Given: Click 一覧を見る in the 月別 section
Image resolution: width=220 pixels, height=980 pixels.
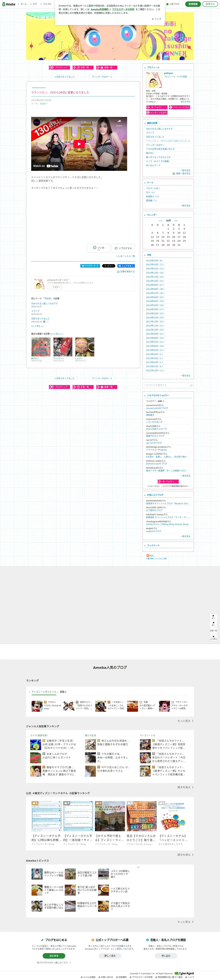Looking at the screenshot, I should 185,376.
